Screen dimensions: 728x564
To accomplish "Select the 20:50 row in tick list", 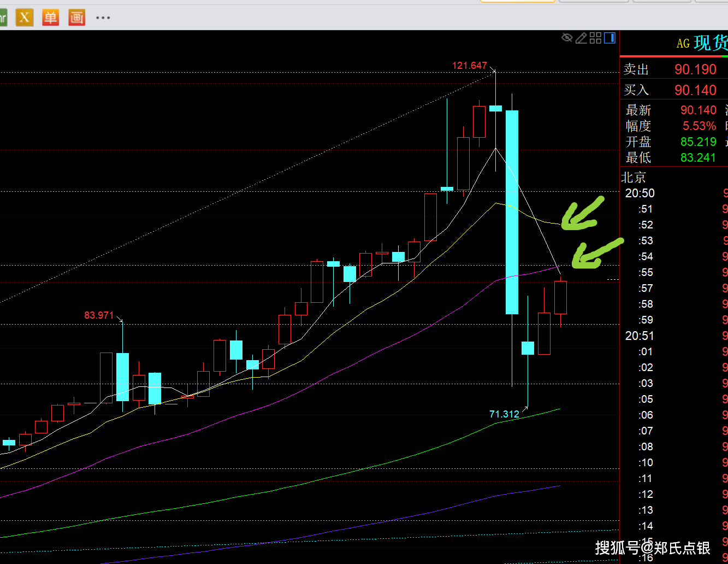I will [640, 193].
